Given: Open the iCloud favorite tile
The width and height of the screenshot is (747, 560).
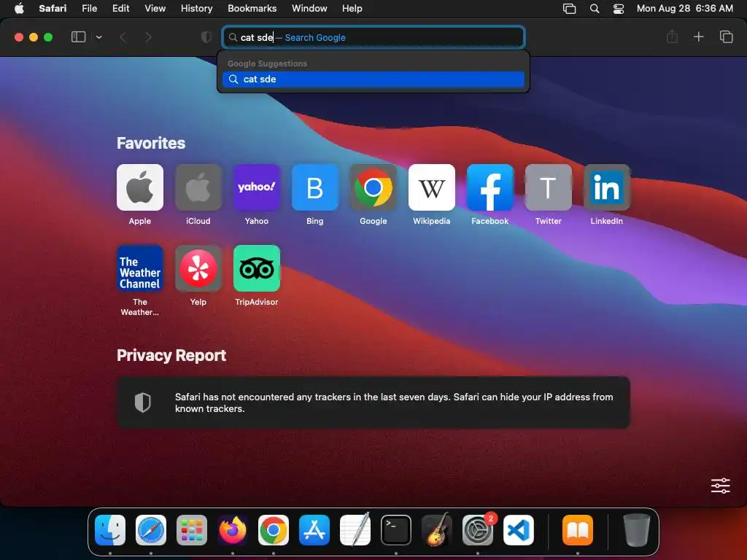Looking at the screenshot, I should pyautogui.click(x=198, y=187).
